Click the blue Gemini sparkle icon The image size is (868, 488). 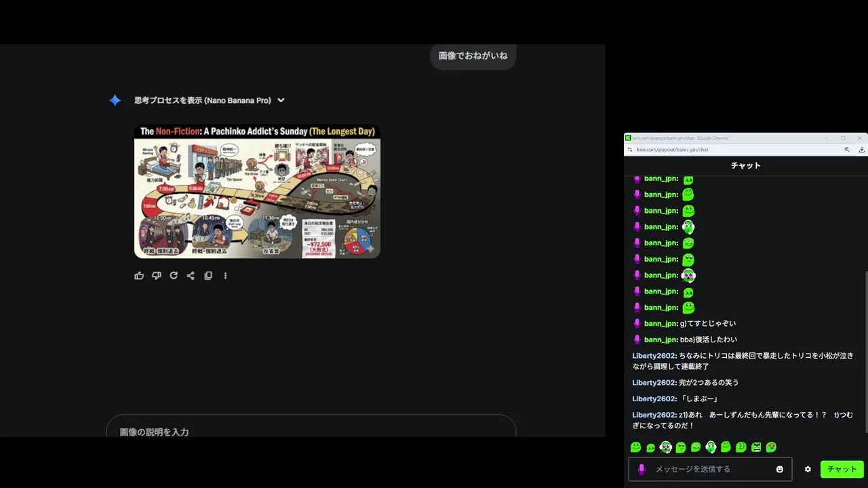(x=115, y=100)
